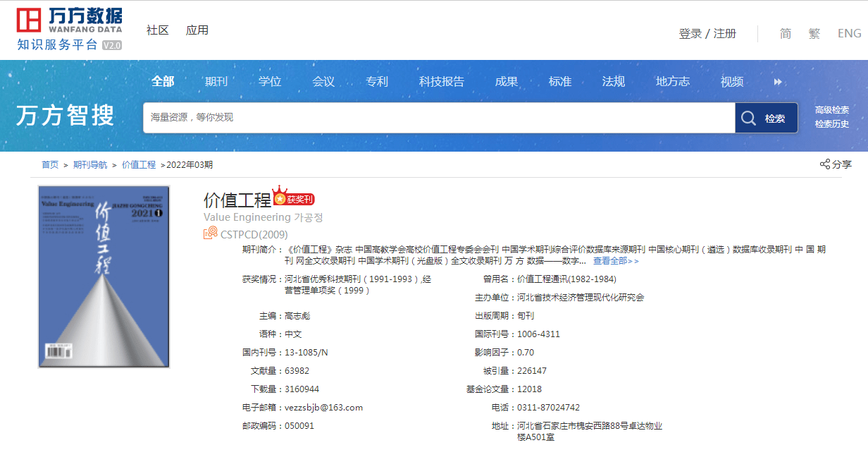Expand the journal intro via 查看全部

pos(616,261)
